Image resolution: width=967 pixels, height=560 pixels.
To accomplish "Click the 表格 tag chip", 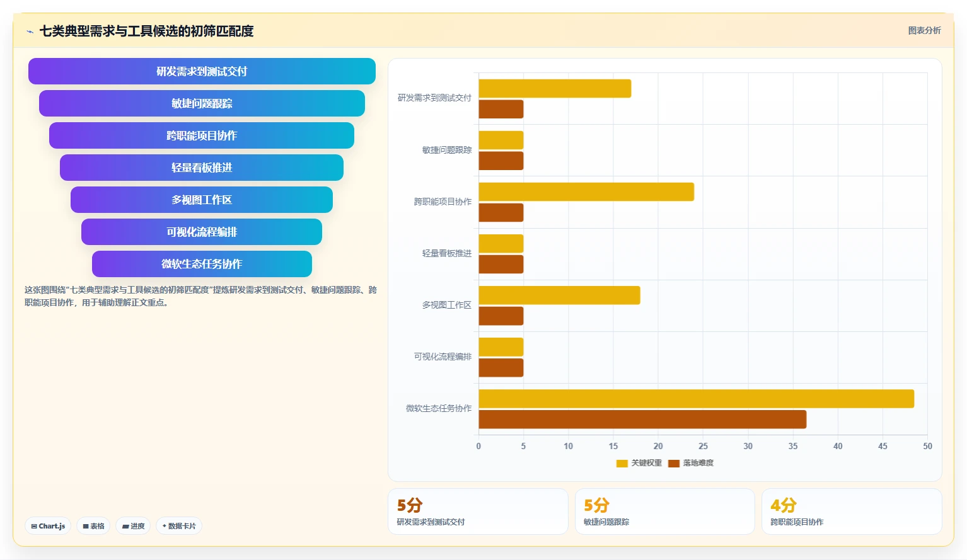I will [93, 526].
